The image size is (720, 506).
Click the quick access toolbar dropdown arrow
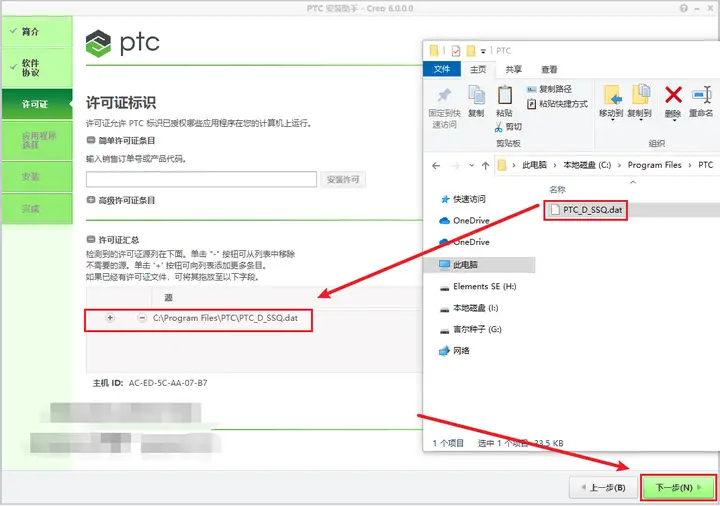[483, 51]
